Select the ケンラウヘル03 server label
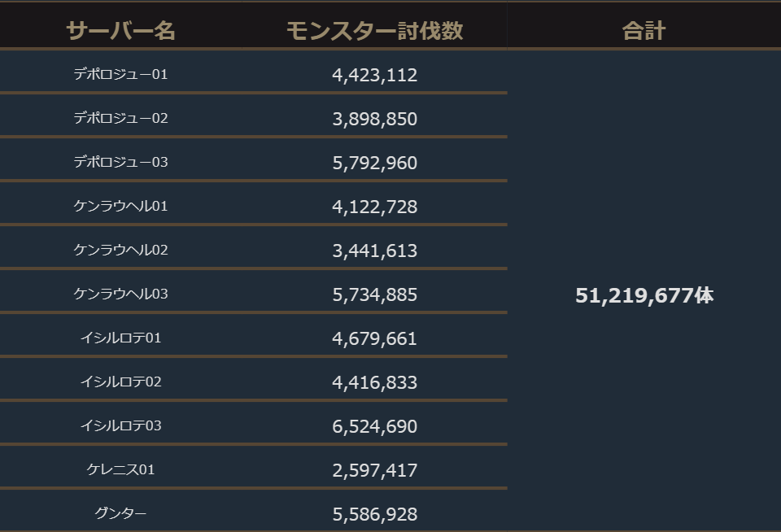 (x=120, y=294)
